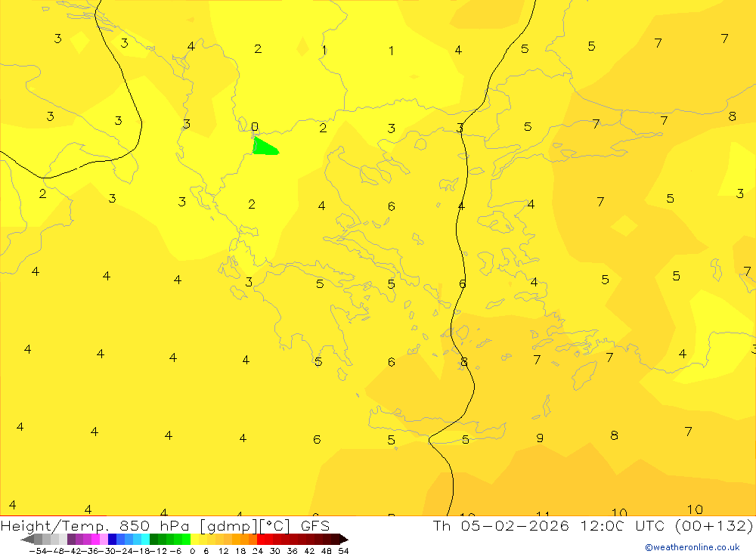Click the 'GFS' model label
Screen dimensions: 756x554
[x=314, y=525]
